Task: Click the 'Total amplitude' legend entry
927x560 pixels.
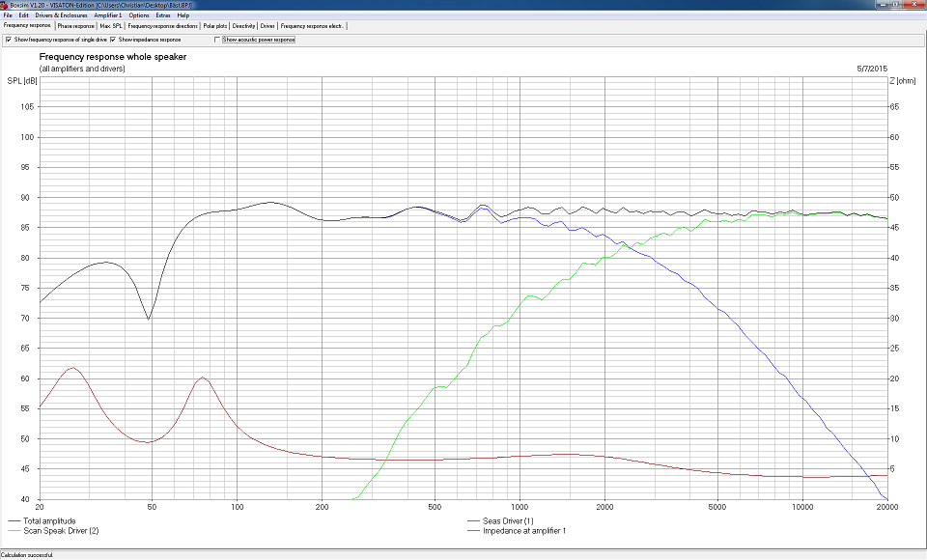Action: (x=42, y=521)
